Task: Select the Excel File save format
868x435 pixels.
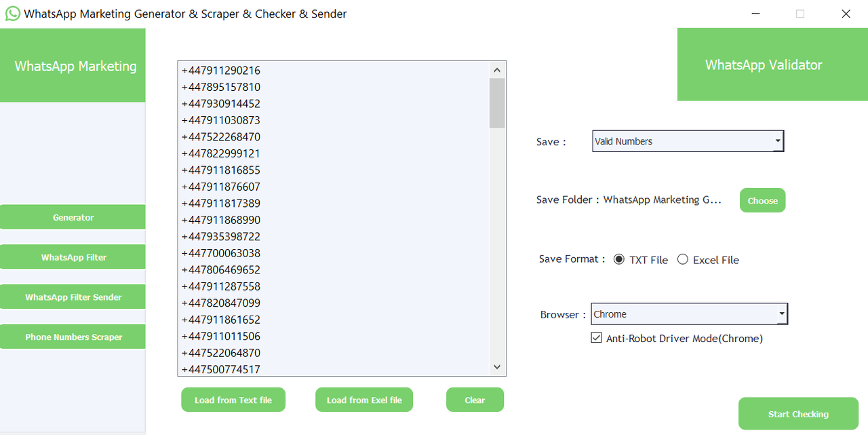Action: 683,260
